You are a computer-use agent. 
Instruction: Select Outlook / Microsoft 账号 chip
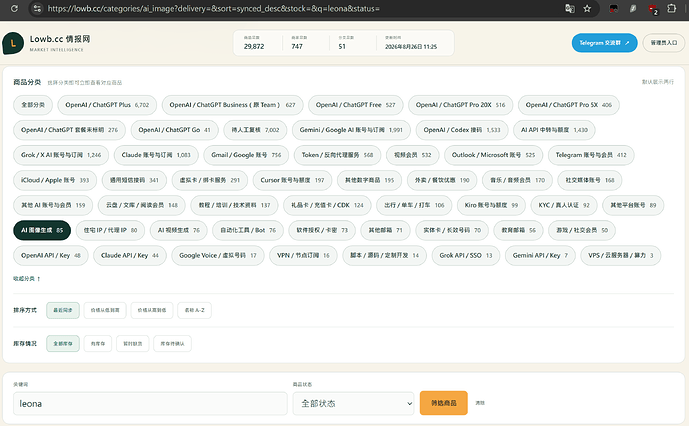click(x=493, y=155)
